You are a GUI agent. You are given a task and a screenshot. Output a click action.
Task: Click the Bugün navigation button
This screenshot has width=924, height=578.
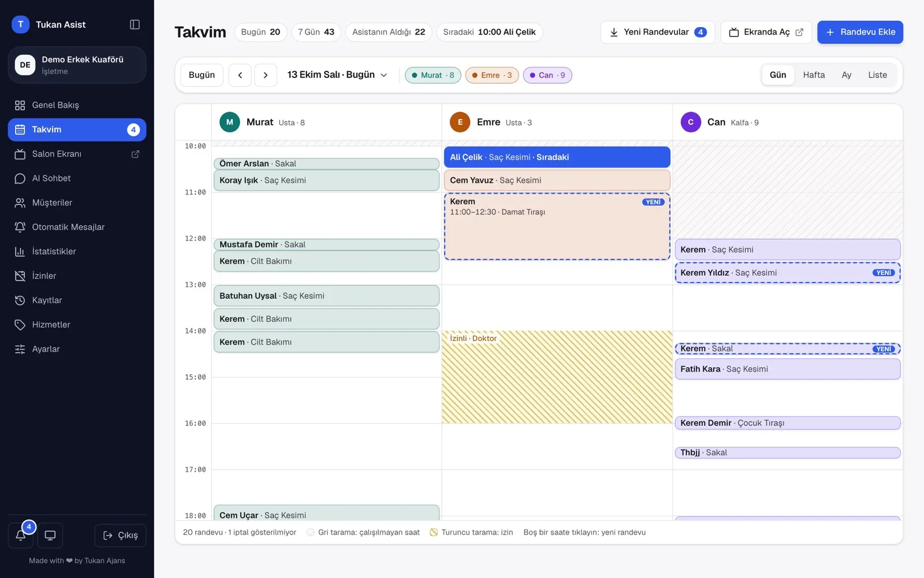202,75
